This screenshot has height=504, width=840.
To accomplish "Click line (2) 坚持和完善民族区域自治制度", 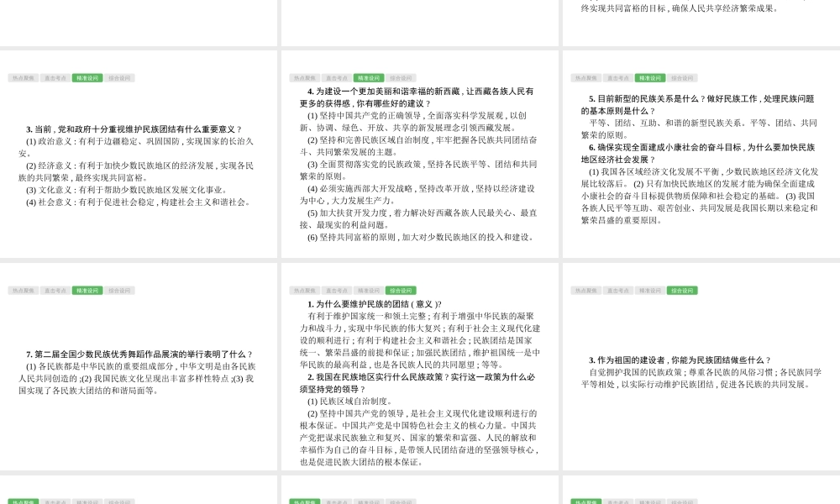I will tap(418, 146).
